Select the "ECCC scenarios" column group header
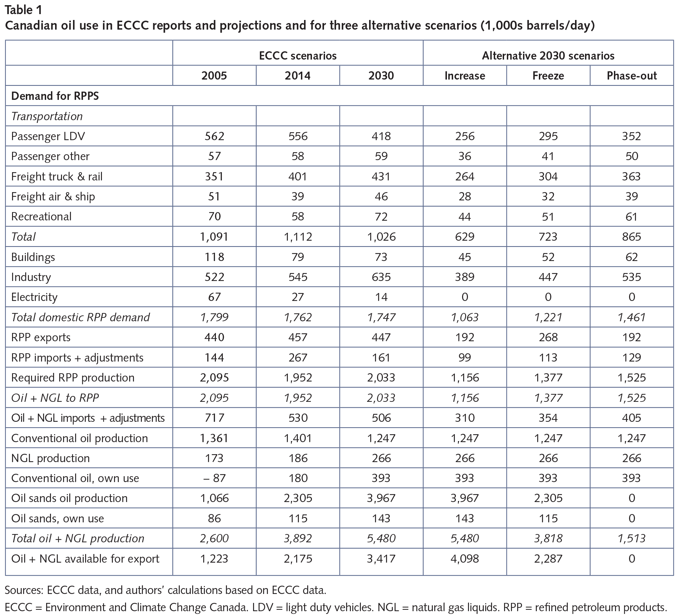679x616 pixels. click(x=298, y=56)
